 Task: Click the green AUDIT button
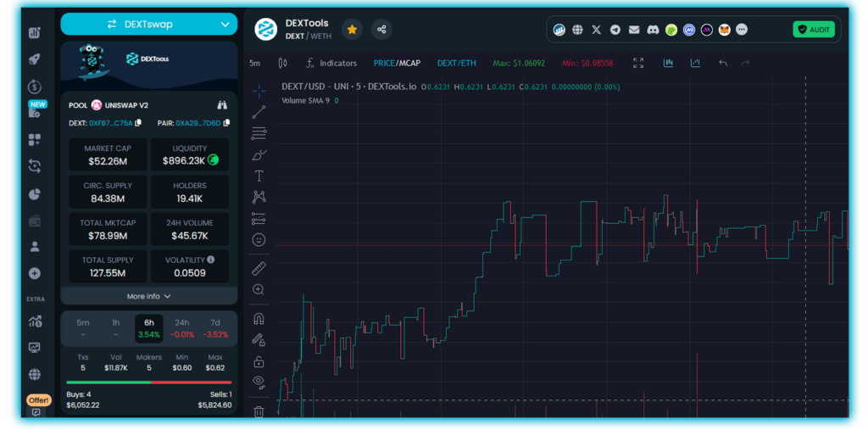813,30
